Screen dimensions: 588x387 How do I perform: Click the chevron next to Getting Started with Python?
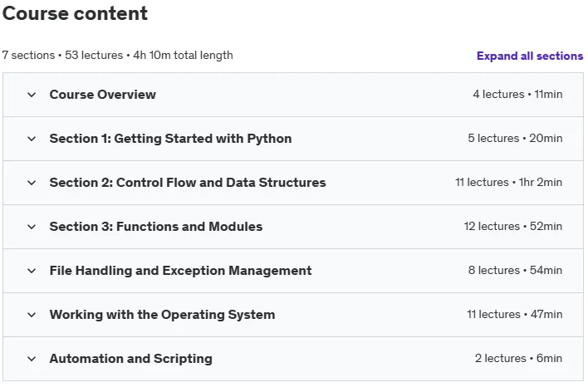[32, 139]
